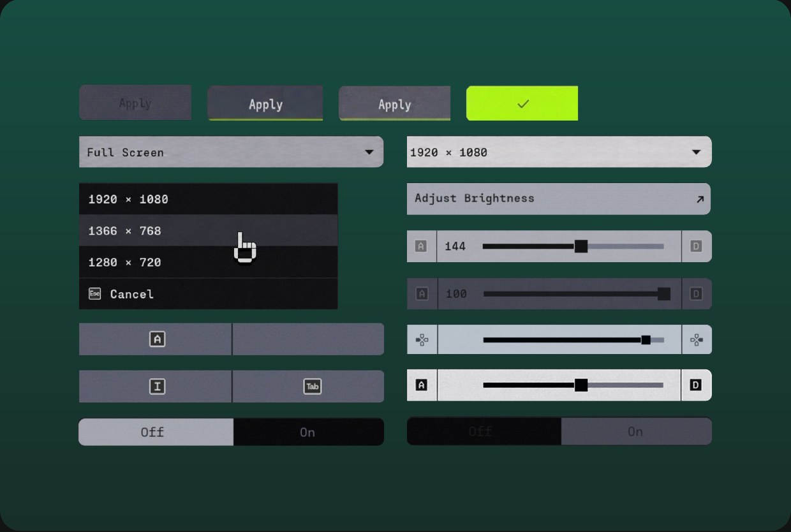Click the gamepad D-pad right icon
The image size is (791, 532).
click(x=697, y=340)
